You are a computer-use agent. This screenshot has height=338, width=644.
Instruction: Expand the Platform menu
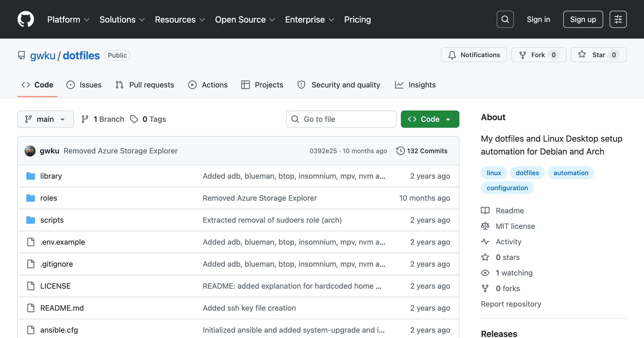(68, 20)
